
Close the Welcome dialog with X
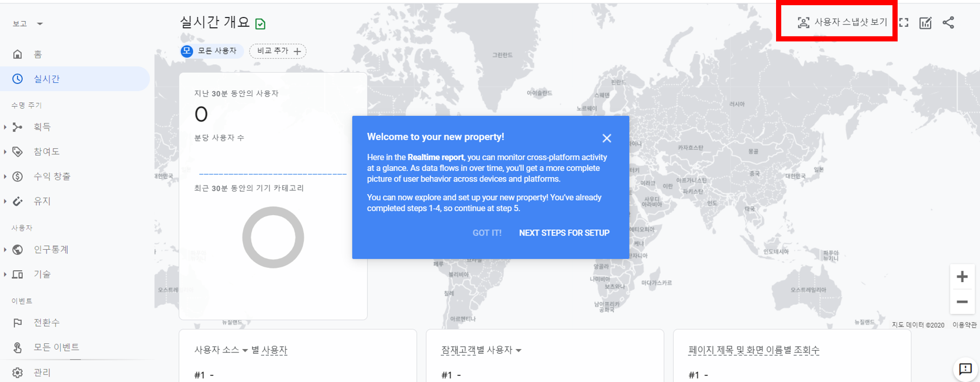click(x=607, y=138)
